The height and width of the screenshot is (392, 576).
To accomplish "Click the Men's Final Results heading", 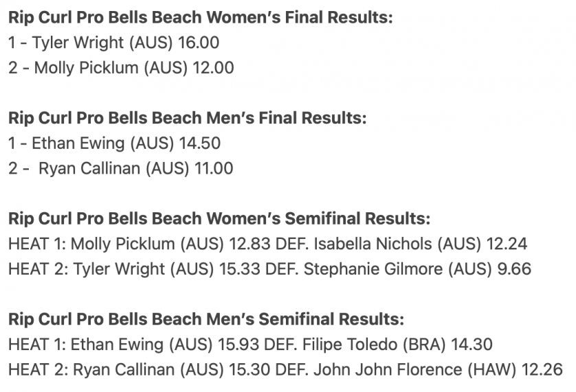I will (188, 118).
